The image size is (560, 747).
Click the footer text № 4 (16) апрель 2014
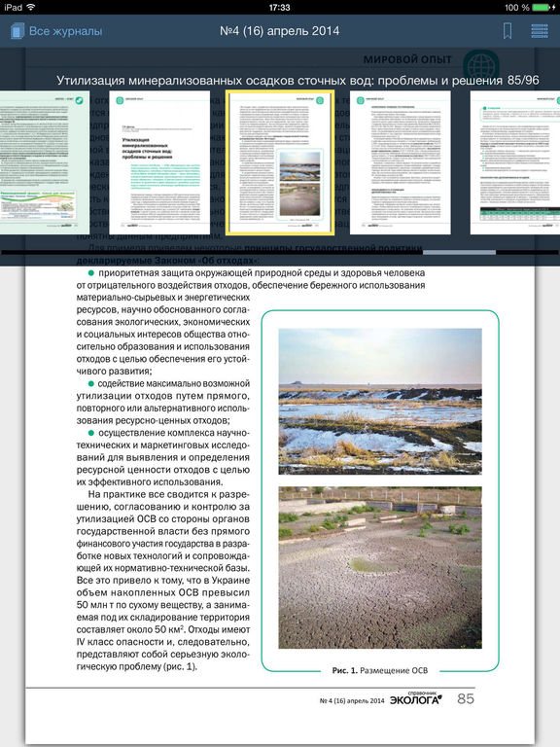pyautogui.click(x=352, y=700)
